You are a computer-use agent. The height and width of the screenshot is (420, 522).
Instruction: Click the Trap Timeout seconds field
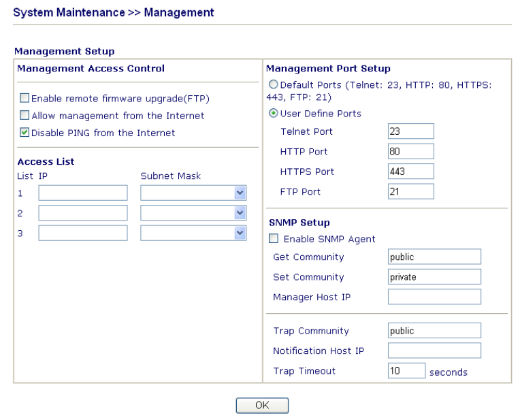tap(406, 371)
